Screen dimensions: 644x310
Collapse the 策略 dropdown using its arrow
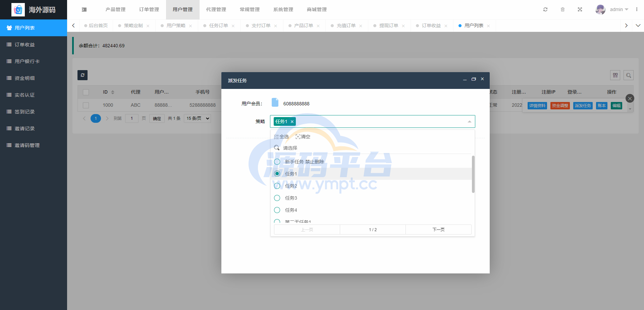[469, 121]
